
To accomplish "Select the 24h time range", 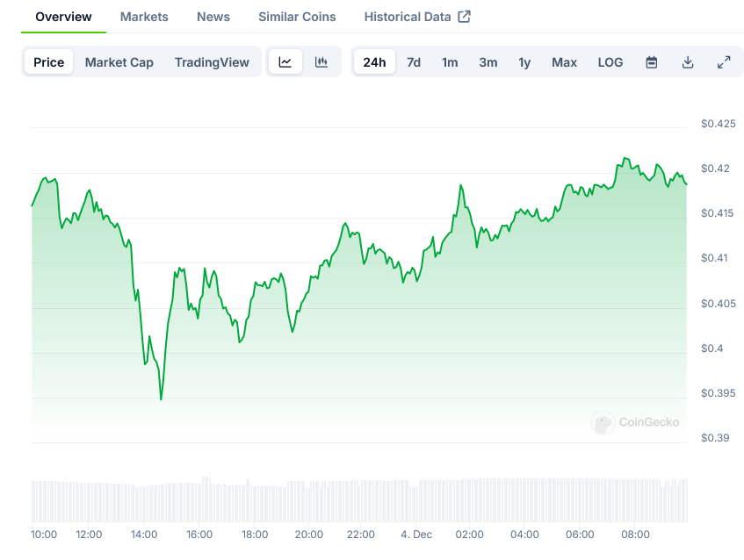I will pyautogui.click(x=374, y=62).
